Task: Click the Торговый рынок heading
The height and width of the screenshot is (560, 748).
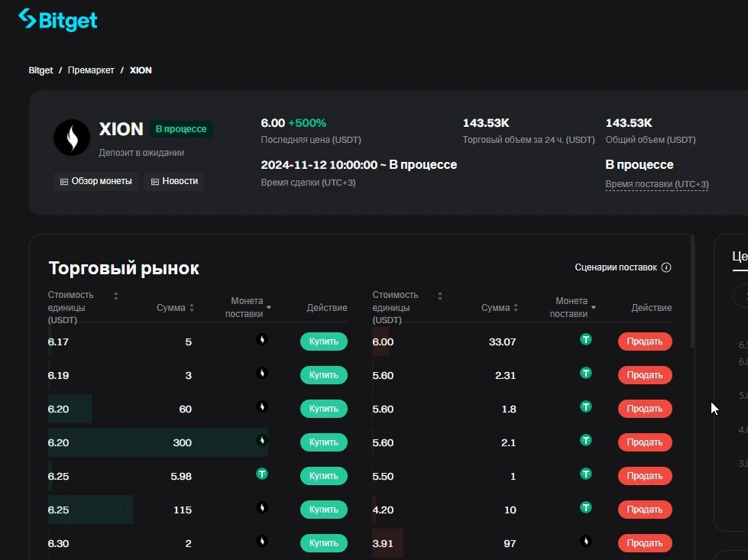Action: [124, 268]
